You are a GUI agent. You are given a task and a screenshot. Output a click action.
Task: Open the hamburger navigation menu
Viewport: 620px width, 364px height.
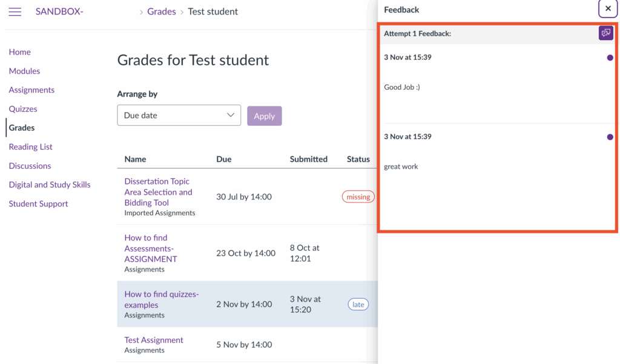pos(15,11)
